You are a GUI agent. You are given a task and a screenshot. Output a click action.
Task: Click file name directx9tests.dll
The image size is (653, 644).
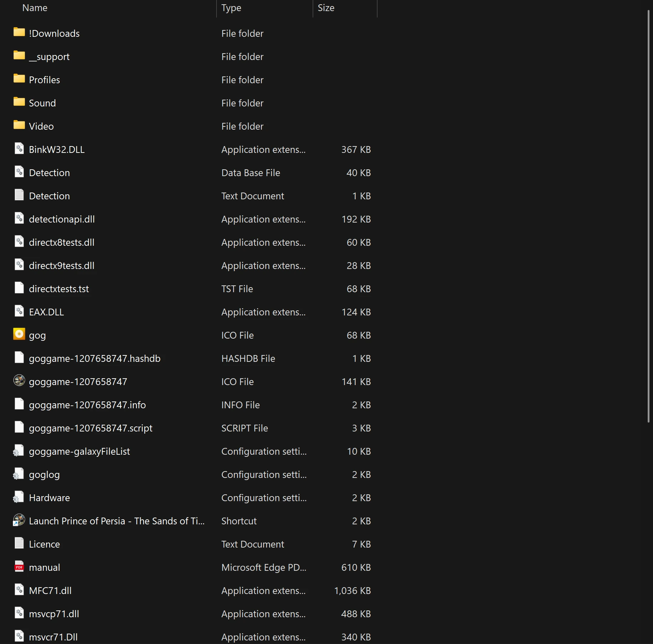point(62,266)
